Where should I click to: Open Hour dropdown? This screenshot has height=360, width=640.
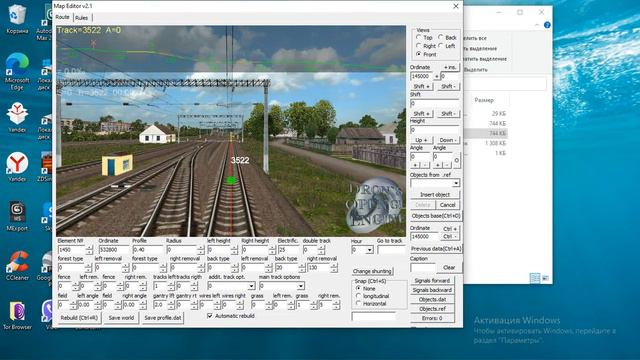[x=369, y=249]
